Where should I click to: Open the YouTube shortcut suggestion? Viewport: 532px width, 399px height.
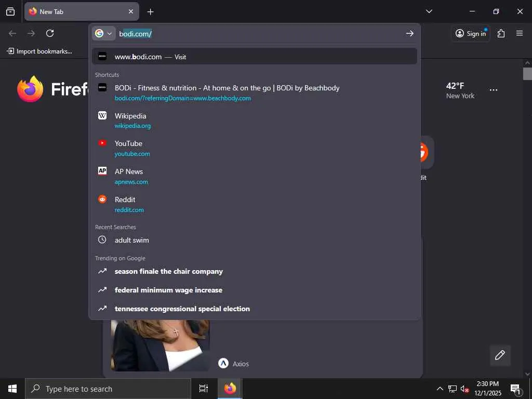(255, 148)
